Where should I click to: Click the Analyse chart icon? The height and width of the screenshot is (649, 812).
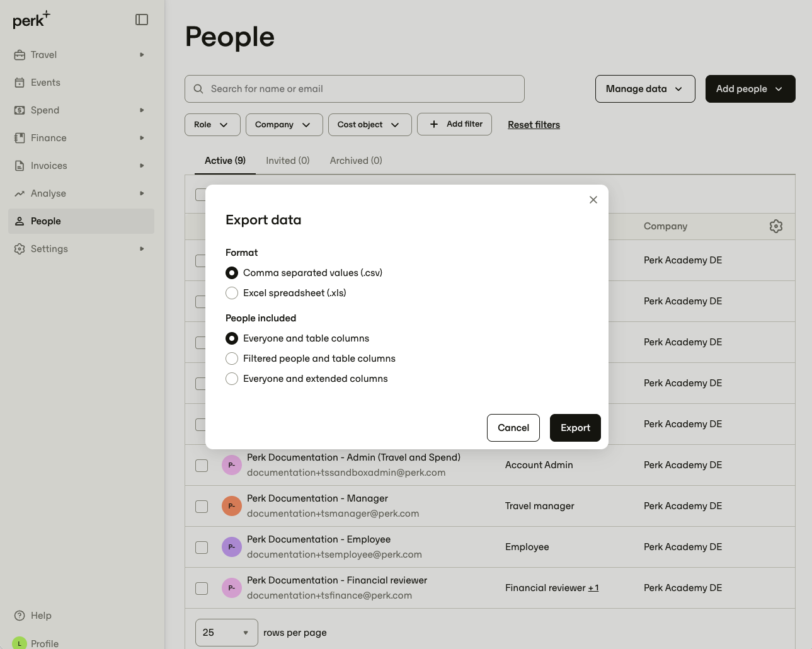20,193
